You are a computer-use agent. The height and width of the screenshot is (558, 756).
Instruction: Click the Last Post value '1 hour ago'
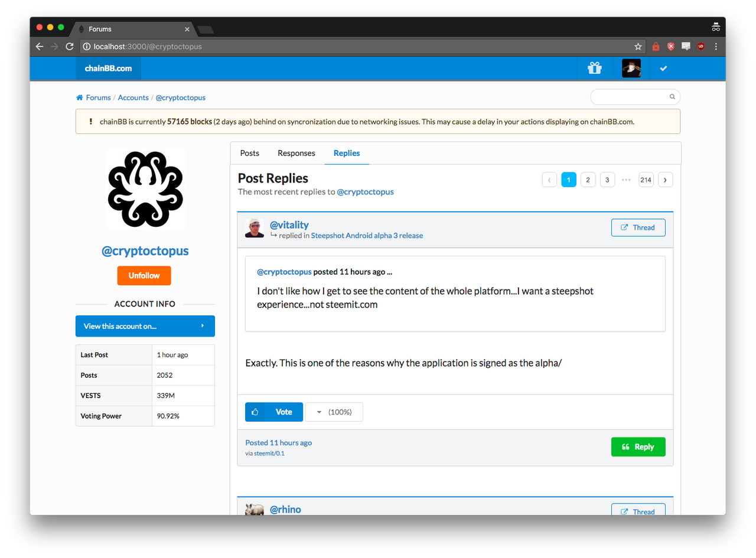172,355
